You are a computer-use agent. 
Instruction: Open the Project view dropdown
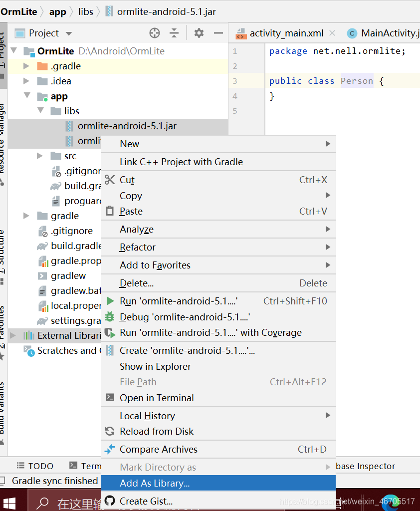(x=69, y=33)
